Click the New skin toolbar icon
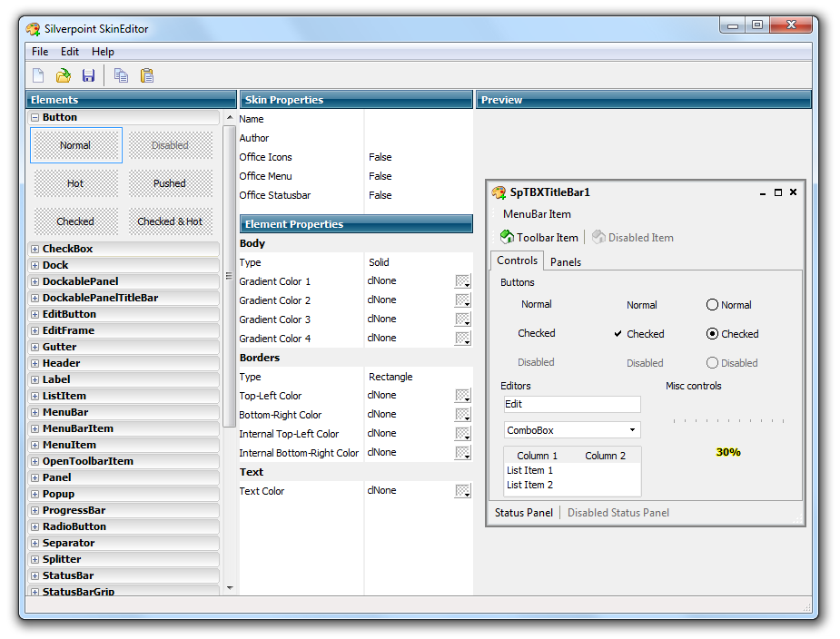This screenshot has width=840, height=639. tap(38, 75)
